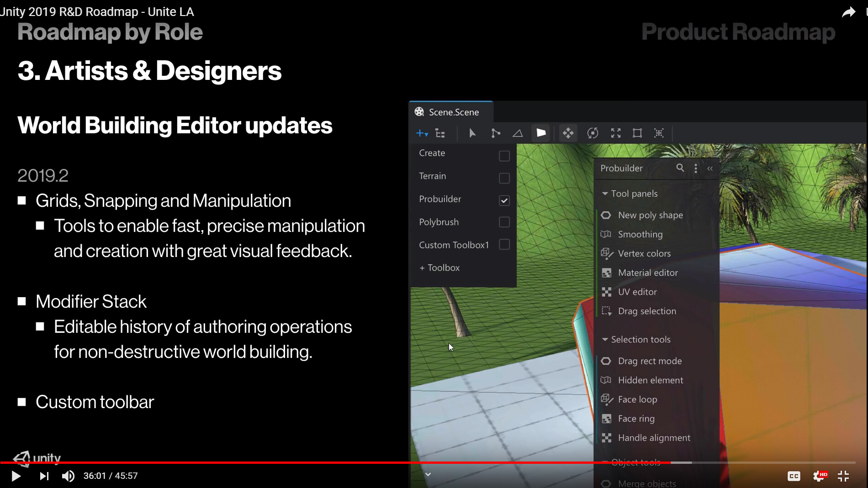The image size is (868, 488).
Task: Click the Face ring icon
Action: (x=607, y=419)
